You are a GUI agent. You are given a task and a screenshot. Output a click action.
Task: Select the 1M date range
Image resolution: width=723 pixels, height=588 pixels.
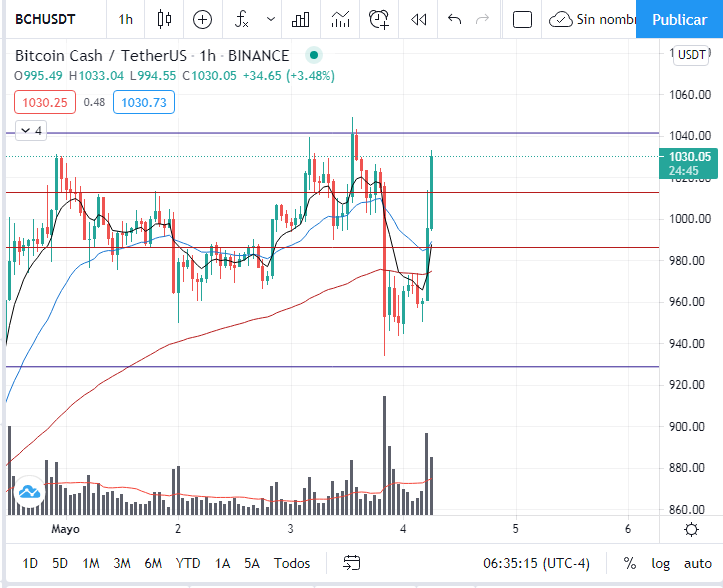point(91,564)
